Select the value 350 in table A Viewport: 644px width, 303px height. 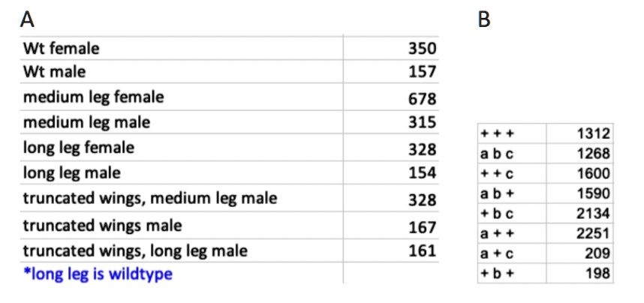[x=421, y=49]
